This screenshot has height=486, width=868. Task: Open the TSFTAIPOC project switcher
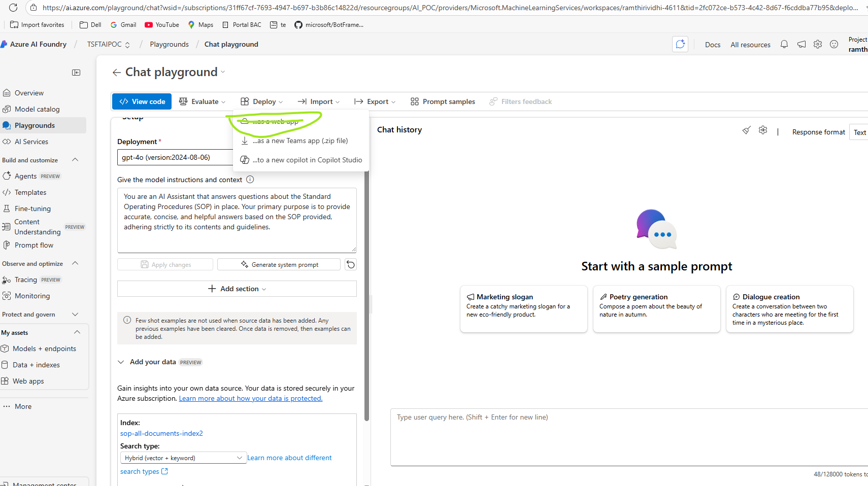[x=109, y=45]
